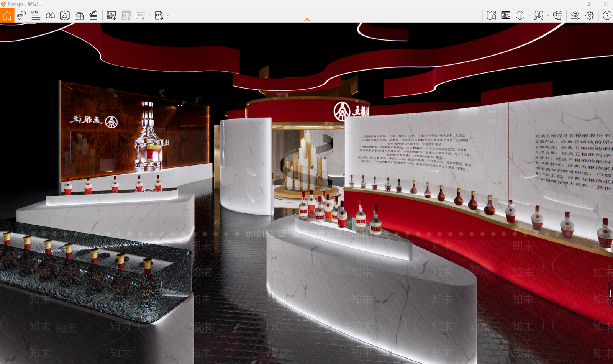
Task: Open the General Settings gear
Action: click(x=590, y=15)
